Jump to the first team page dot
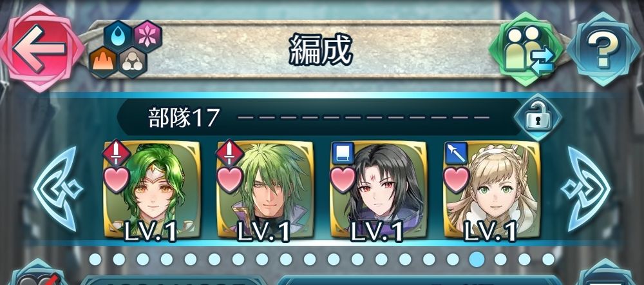 (x=95, y=259)
